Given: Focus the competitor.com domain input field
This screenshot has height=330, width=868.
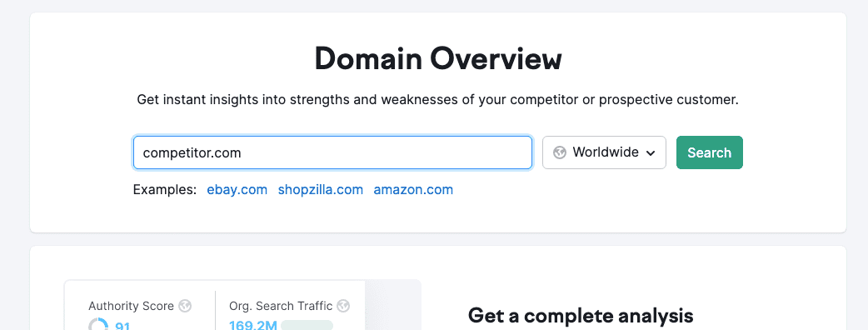Looking at the screenshot, I should [x=332, y=152].
